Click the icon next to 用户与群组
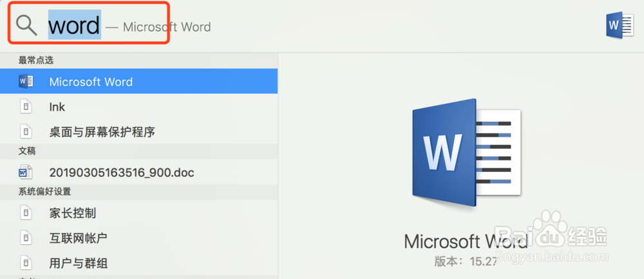This screenshot has width=644, height=279. 26,262
